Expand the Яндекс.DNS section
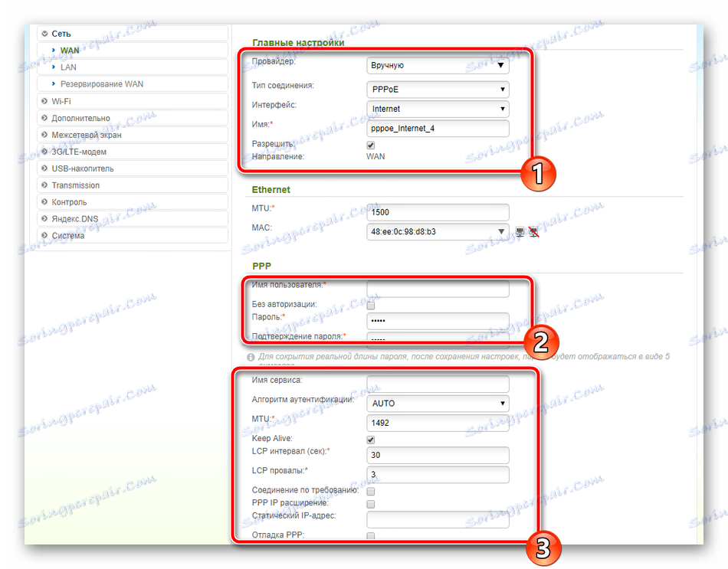Screen dimensions: 728x569 pyautogui.click(x=133, y=218)
